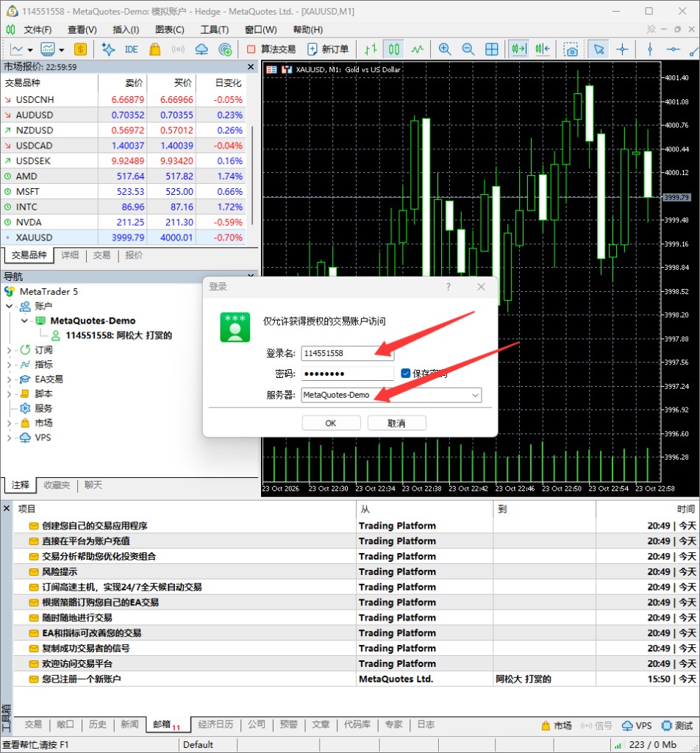Expand the EA trading tree node
Viewport: 700px width, 753px height.
(9, 379)
